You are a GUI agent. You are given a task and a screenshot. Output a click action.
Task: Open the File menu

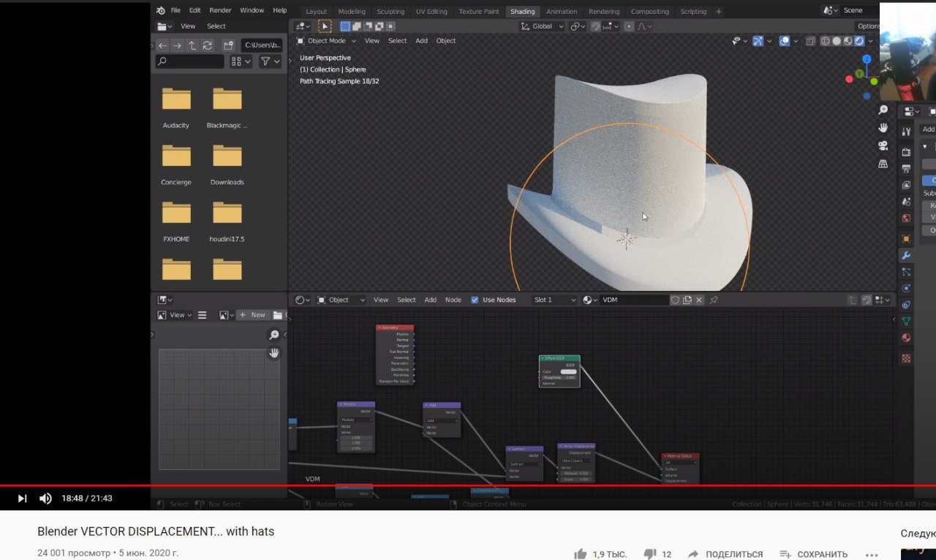pos(175,10)
